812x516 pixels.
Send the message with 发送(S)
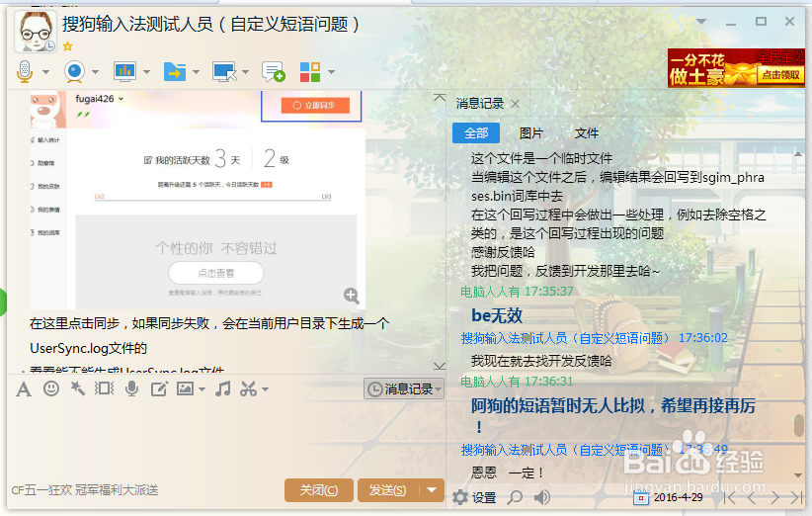388,490
